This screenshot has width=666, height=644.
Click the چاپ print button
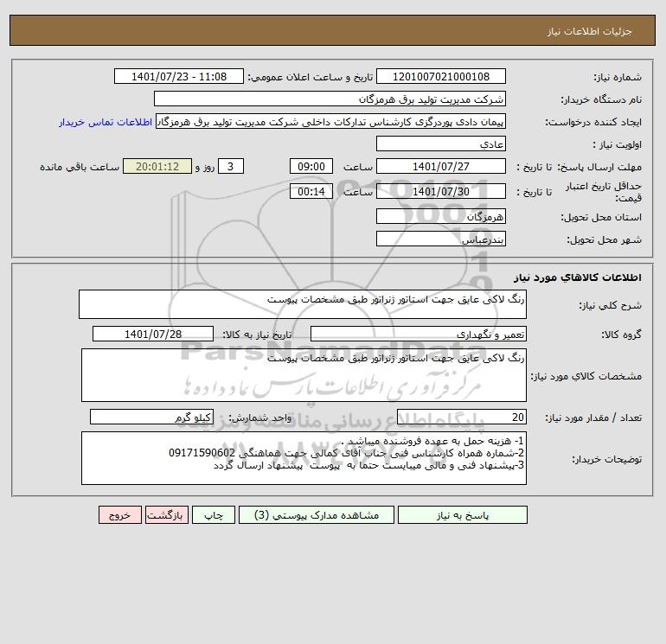coord(214,515)
